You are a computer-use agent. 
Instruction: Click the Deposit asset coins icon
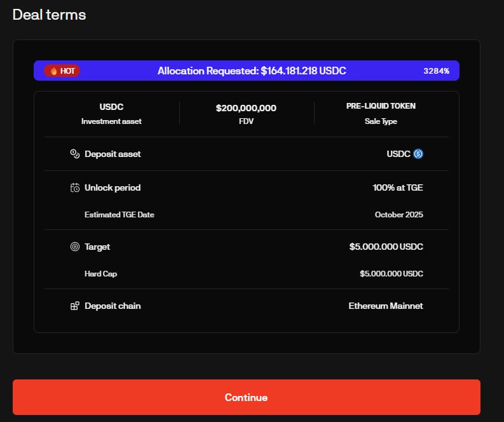(75, 154)
